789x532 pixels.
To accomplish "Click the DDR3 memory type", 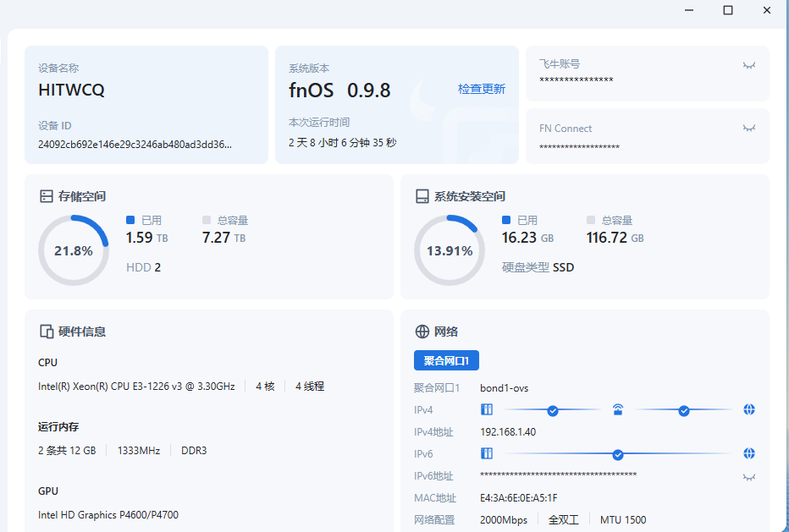I will pos(194,451).
